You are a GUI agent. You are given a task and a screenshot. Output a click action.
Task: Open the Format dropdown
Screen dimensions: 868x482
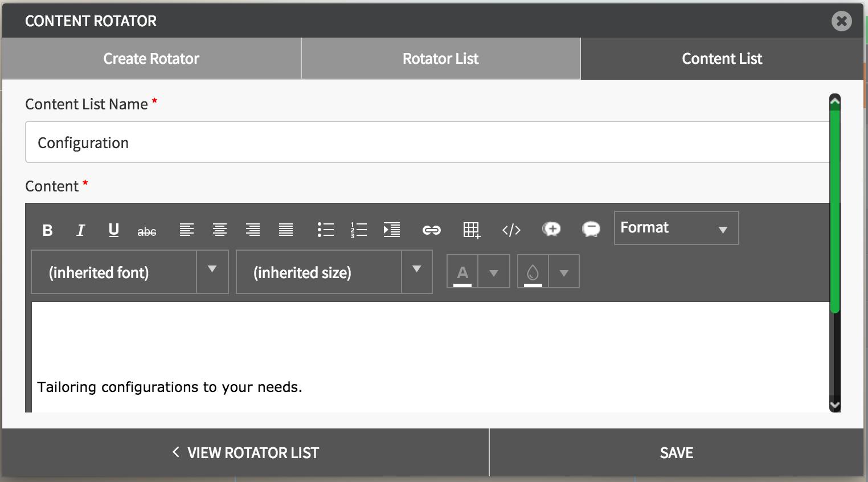(676, 228)
